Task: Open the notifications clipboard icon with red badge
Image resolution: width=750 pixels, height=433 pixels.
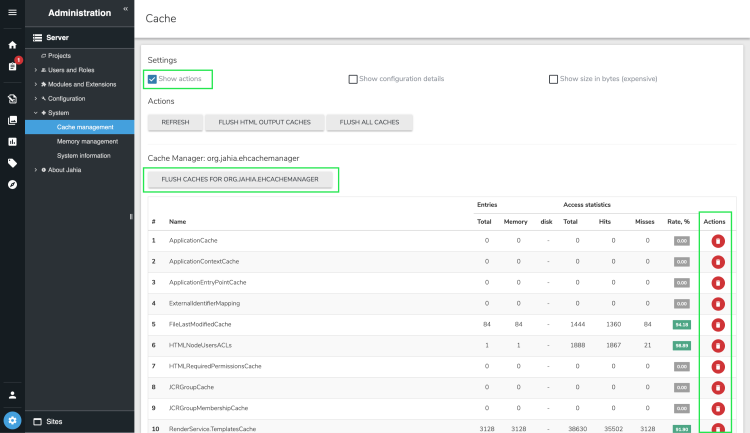Action: (12, 65)
